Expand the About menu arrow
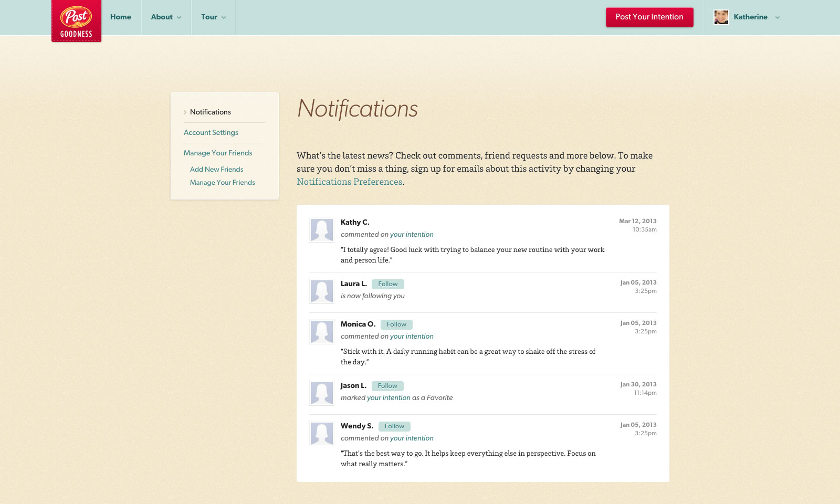The width and height of the screenshot is (840, 504). click(179, 17)
